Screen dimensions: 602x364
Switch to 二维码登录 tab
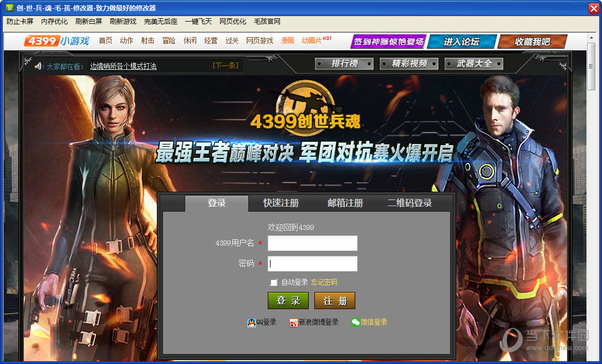pos(410,203)
